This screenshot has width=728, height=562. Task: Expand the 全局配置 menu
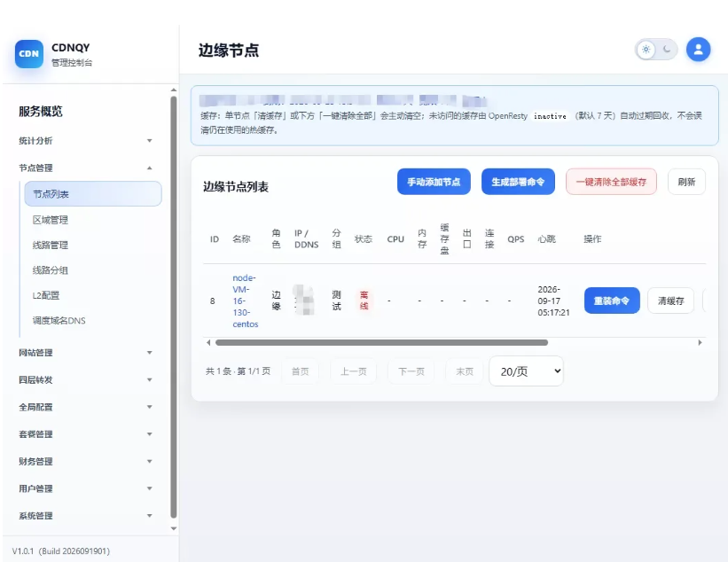click(85, 407)
